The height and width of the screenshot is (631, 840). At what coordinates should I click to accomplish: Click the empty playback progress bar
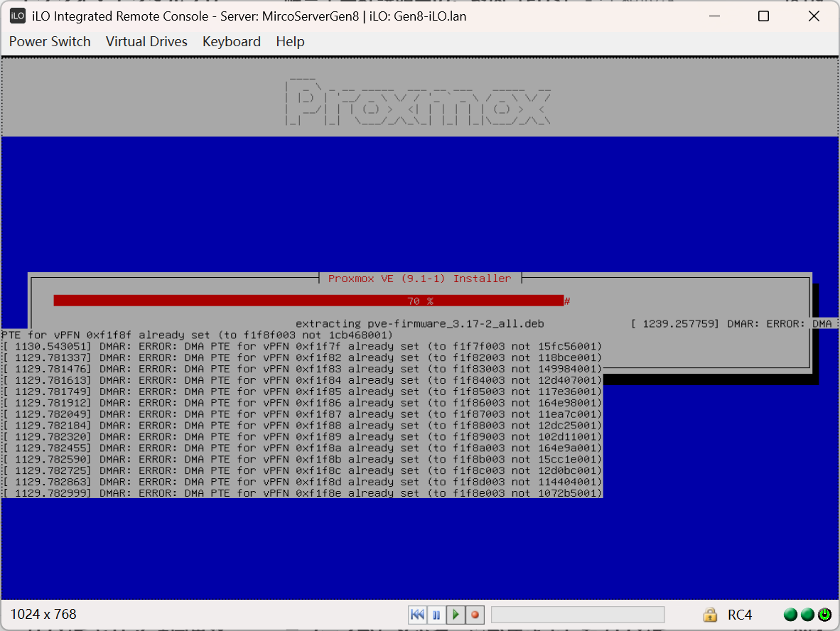[577, 615]
